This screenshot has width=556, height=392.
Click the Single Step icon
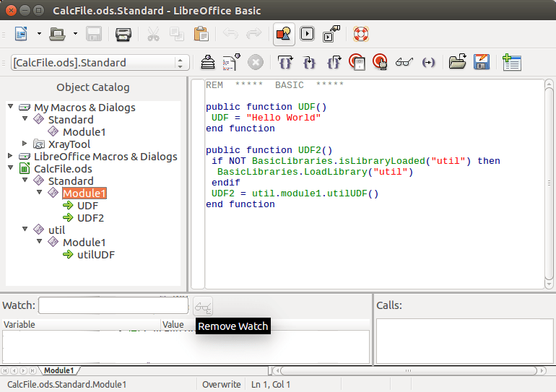click(x=309, y=63)
